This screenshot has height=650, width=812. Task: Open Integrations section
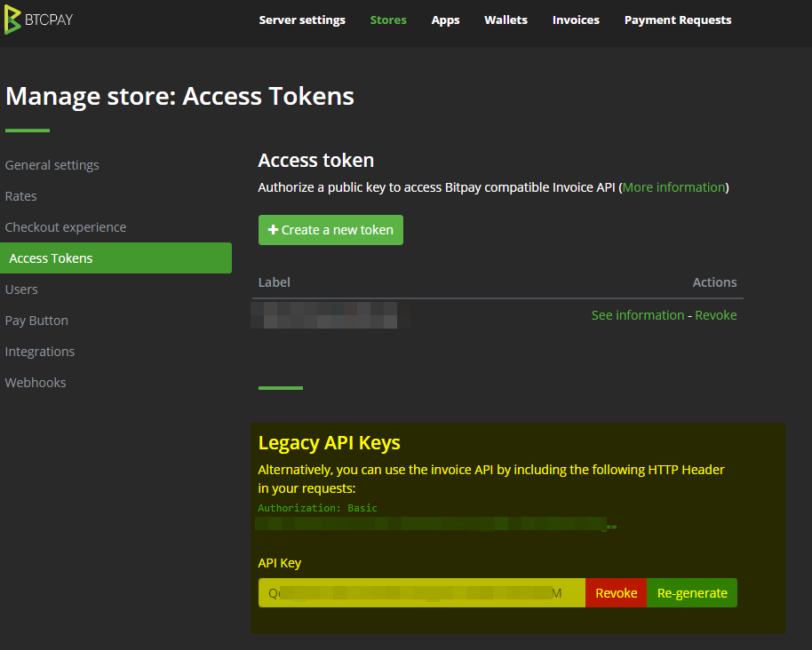[x=39, y=352]
